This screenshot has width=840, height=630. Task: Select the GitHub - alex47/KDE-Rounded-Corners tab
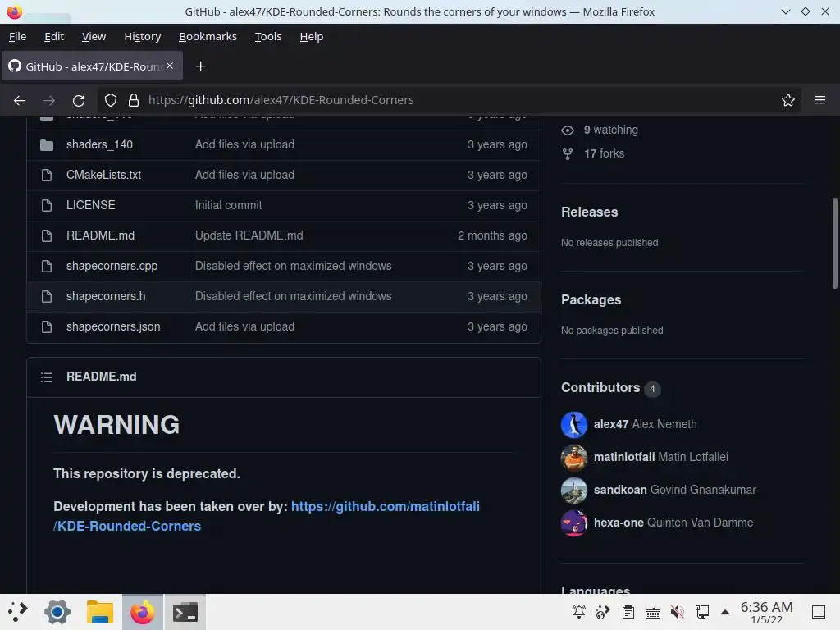tap(92, 66)
